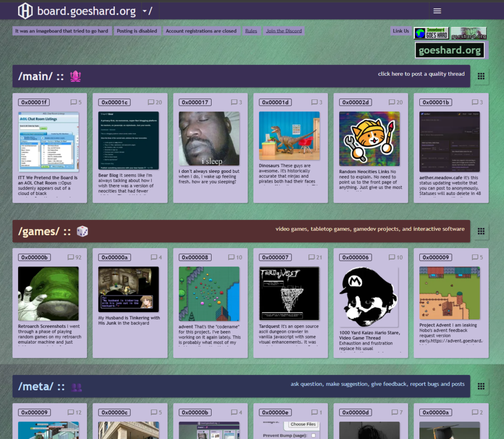Follow the Join the Discord link
The width and height of the screenshot is (504, 439).
pyautogui.click(x=284, y=31)
